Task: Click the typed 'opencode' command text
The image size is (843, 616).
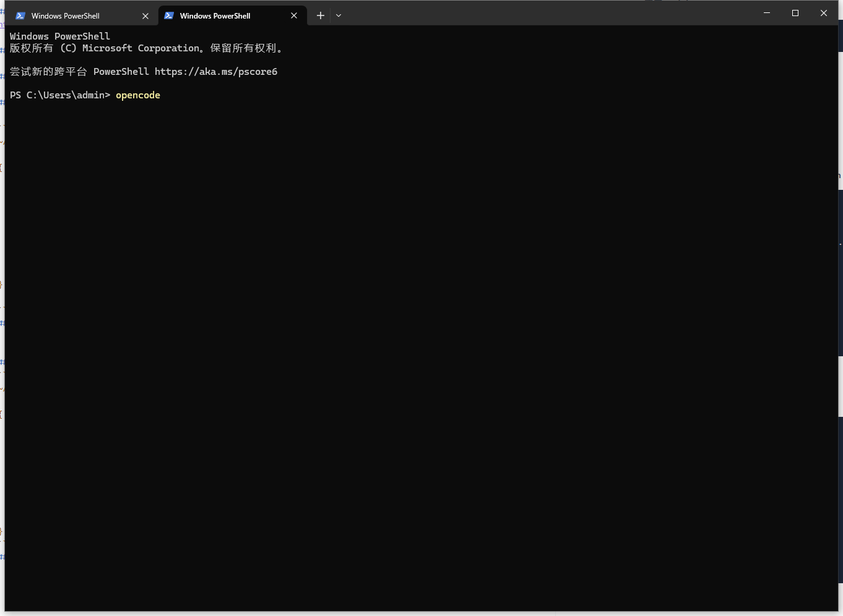Action: coord(138,95)
